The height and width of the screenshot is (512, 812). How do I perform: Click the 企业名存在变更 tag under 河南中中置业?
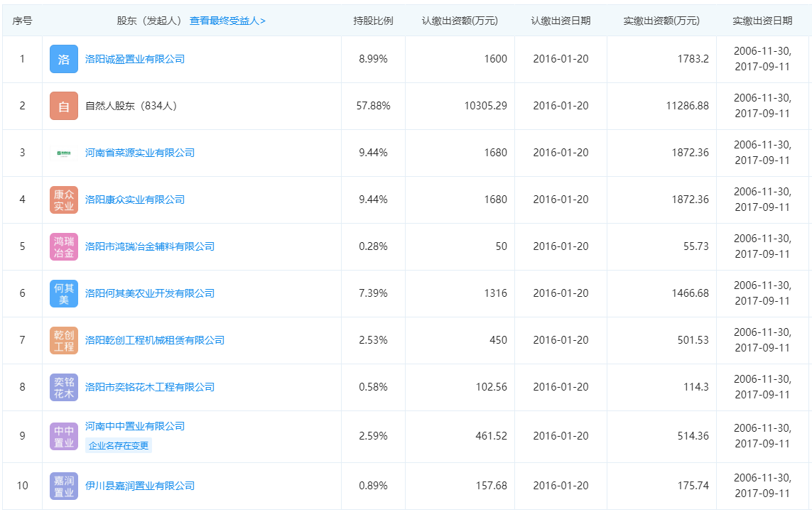[119, 446]
